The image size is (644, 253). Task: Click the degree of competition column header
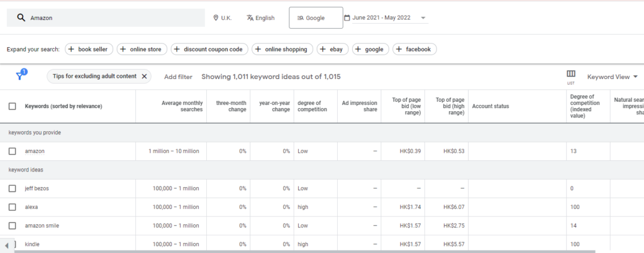click(x=309, y=106)
